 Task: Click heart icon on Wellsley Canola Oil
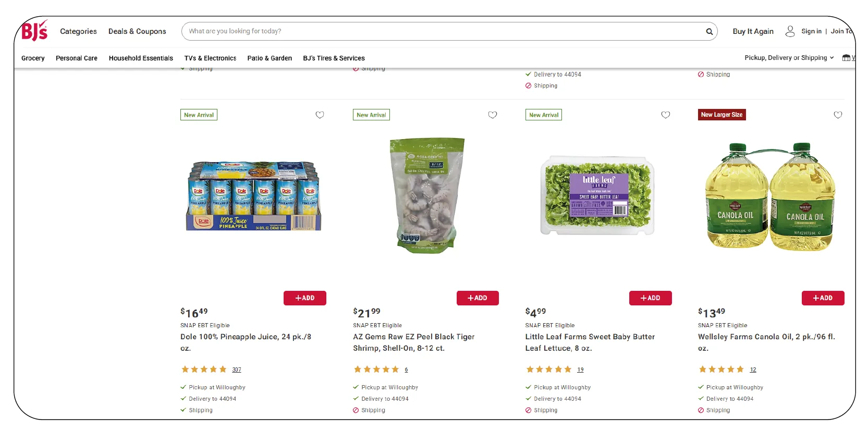(838, 115)
